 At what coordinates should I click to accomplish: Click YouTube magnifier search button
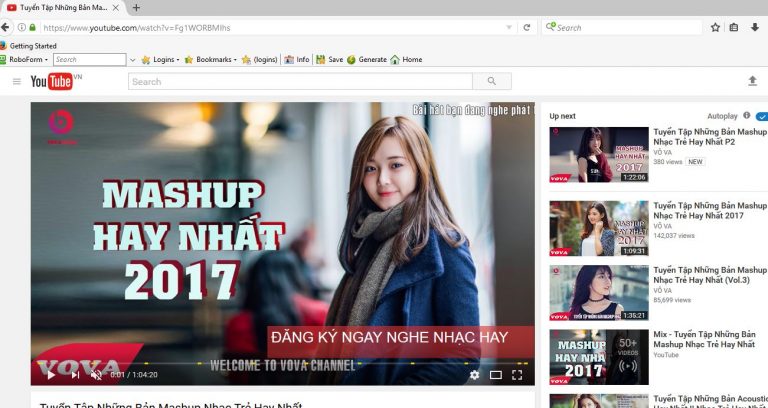(x=492, y=81)
